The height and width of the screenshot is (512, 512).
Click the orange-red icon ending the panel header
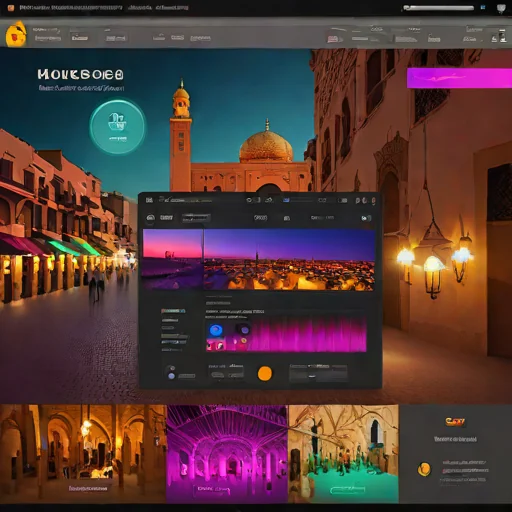pos(374,201)
